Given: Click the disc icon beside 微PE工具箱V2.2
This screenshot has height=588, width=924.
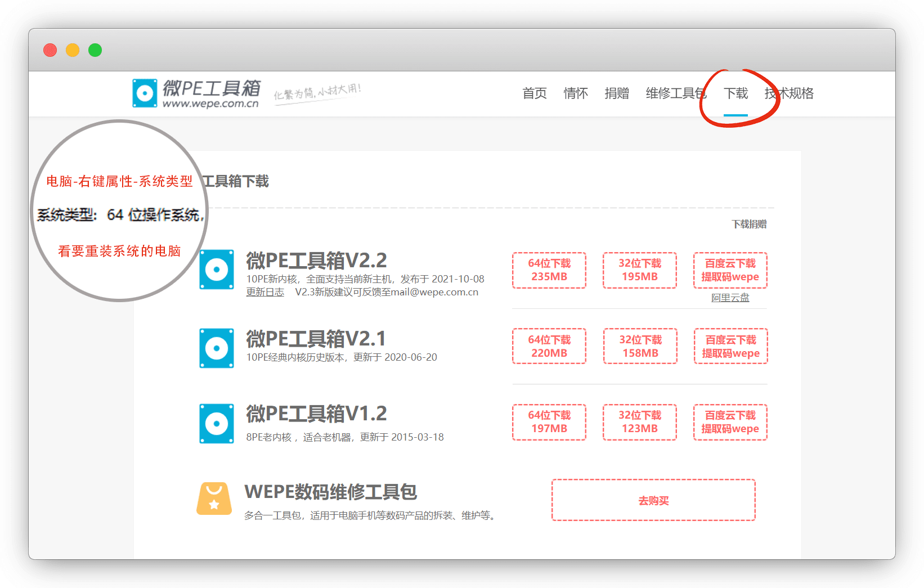Looking at the screenshot, I should pyautogui.click(x=217, y=270).
